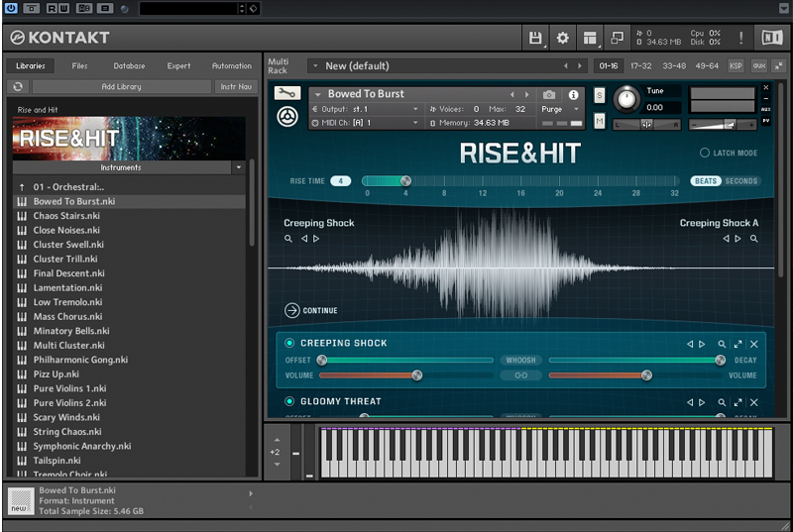
Task: Solo the instrument with S button
Action: tap(600, 95)
